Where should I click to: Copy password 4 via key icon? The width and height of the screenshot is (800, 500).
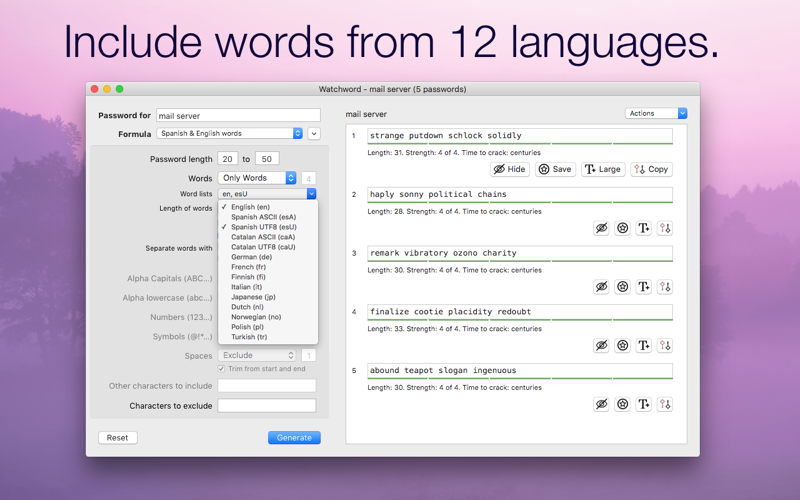[x=664, y=345]
